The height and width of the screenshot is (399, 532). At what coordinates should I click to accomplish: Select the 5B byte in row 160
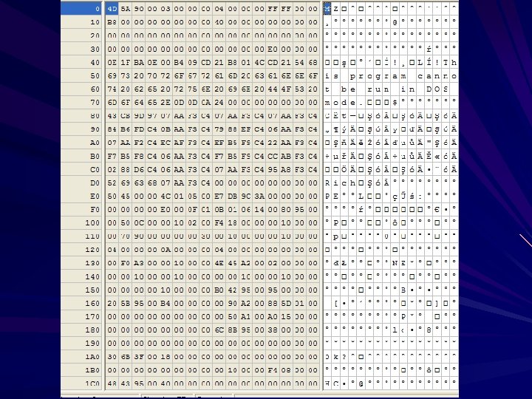pos(126,304)
